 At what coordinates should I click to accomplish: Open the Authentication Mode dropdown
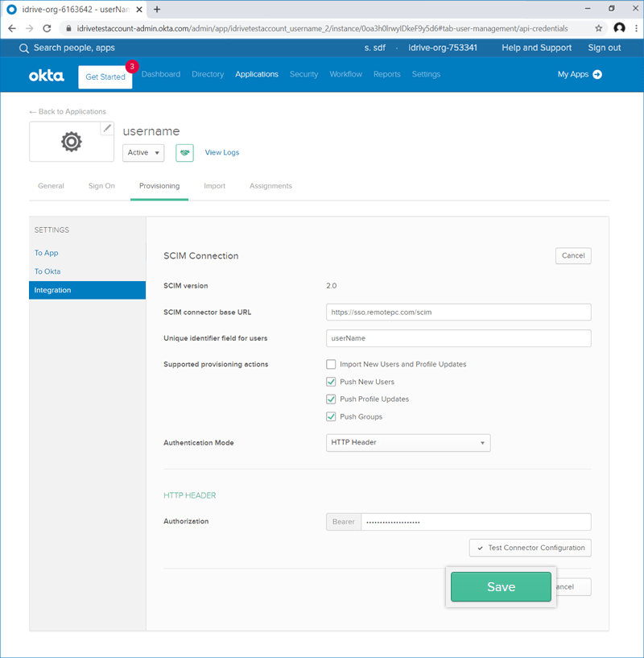point(408,443)
